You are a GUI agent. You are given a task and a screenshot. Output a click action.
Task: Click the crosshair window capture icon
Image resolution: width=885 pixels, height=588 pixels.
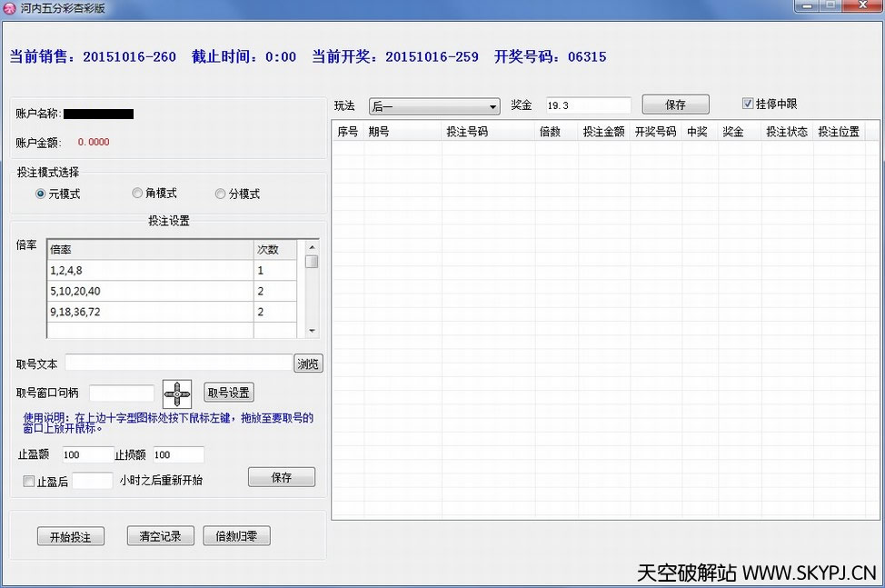pos(177,393)
